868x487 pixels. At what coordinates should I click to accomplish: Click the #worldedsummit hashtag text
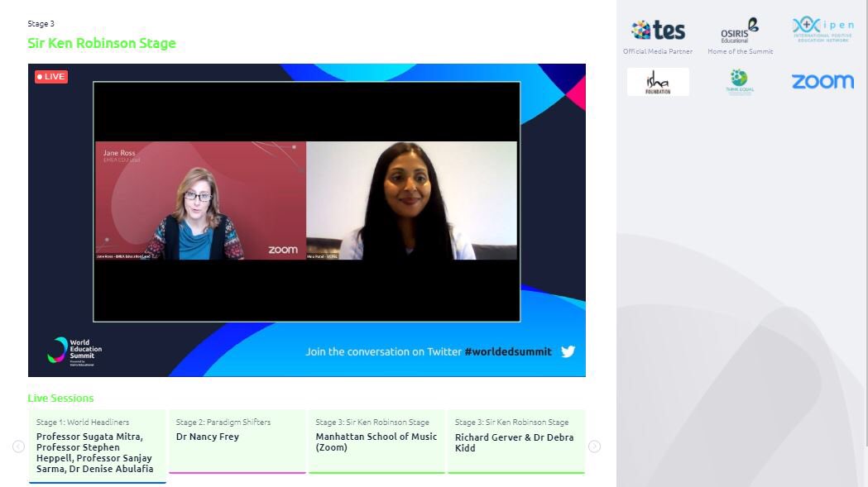(508, 351)
